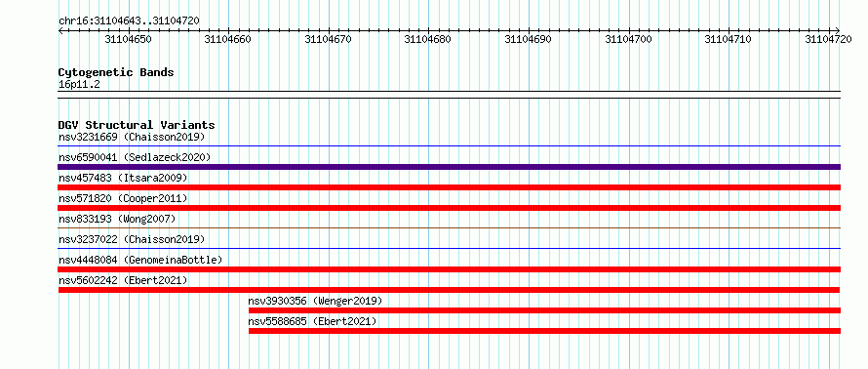
Task: Click the red bar under nsv457483
Action: coord(450,187)
